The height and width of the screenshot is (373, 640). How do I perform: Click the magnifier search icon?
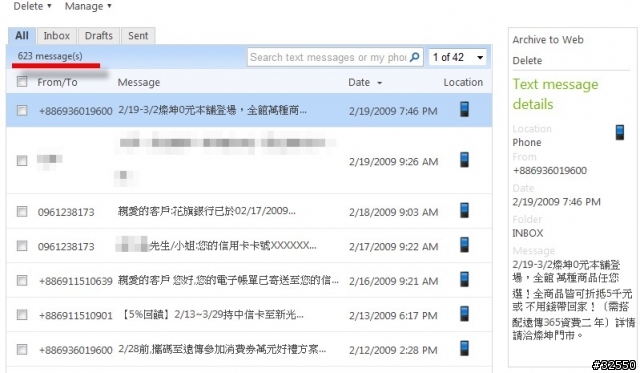pos(415,57)
